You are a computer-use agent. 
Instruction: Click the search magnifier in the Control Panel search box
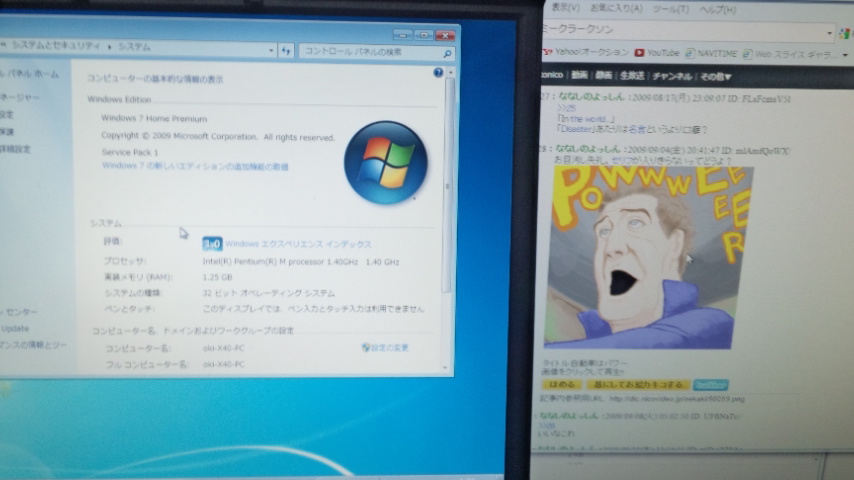pos(447,53)
